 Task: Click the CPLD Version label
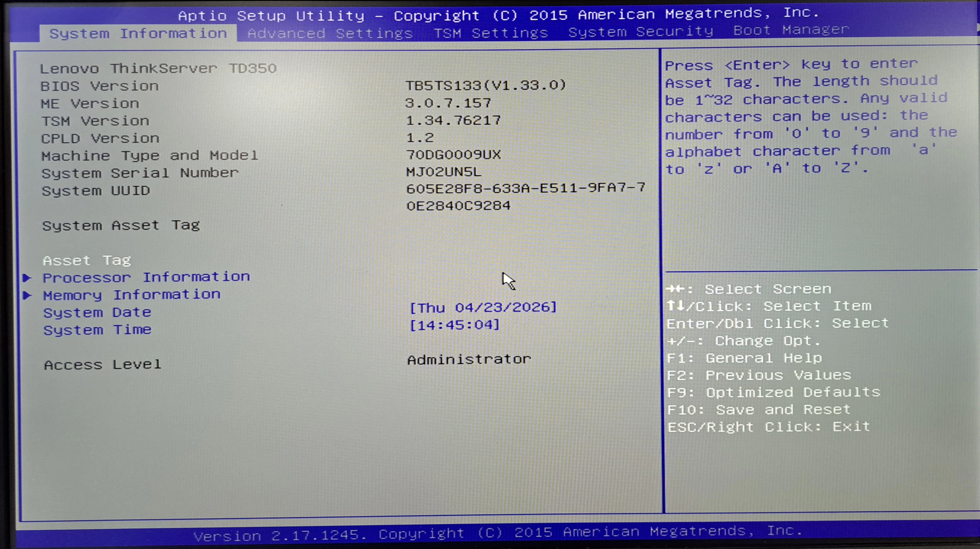[101, 138]
